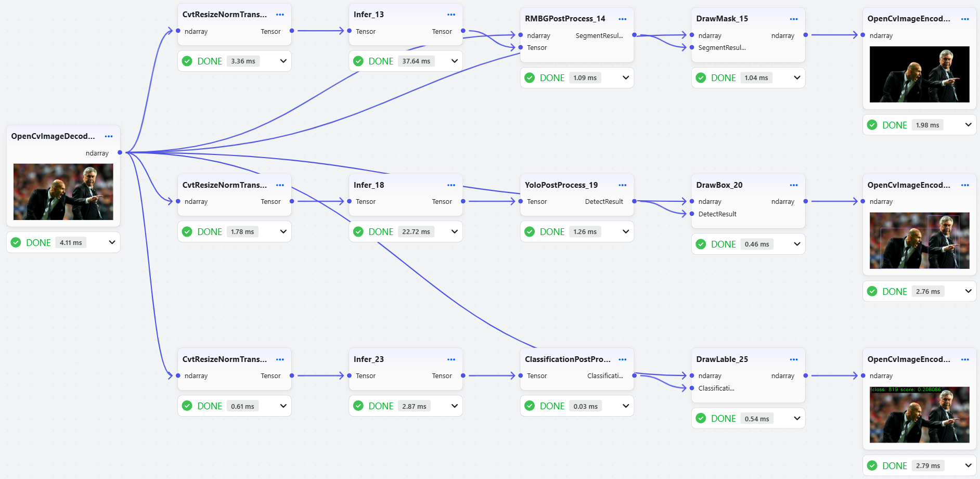Click DONE status on DrawMask_15 node
Viewport: 980px width, 479px height.
pos(724,77)
